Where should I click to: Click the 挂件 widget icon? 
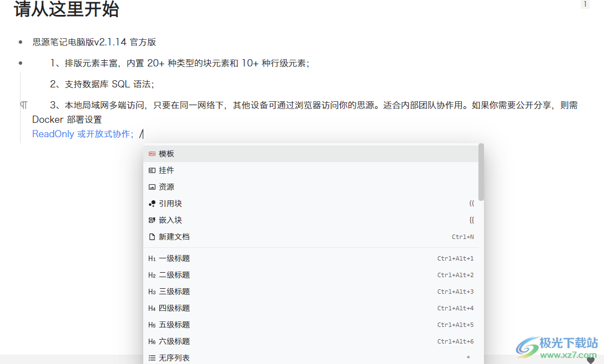click(x=152, y=170)
